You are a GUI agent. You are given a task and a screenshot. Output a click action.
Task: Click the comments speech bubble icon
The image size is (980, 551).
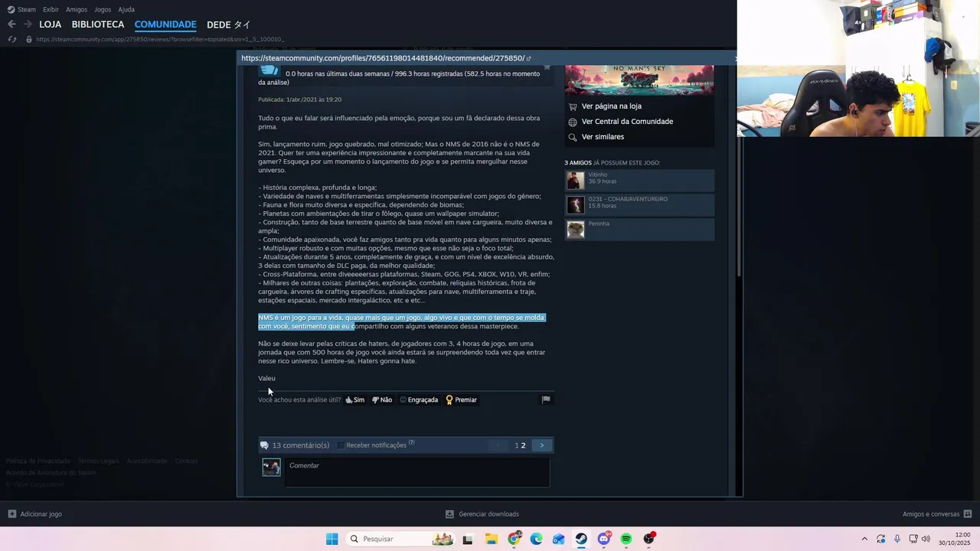pyautogui.click(x=264, y=445)
